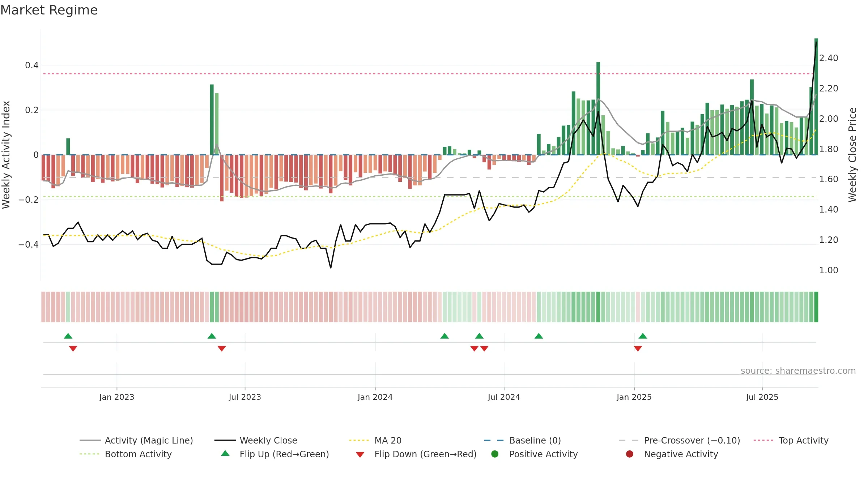868x488 pixels.
Task: Click the tallest green activity bar at far right
Action: (x=816, y=97)
